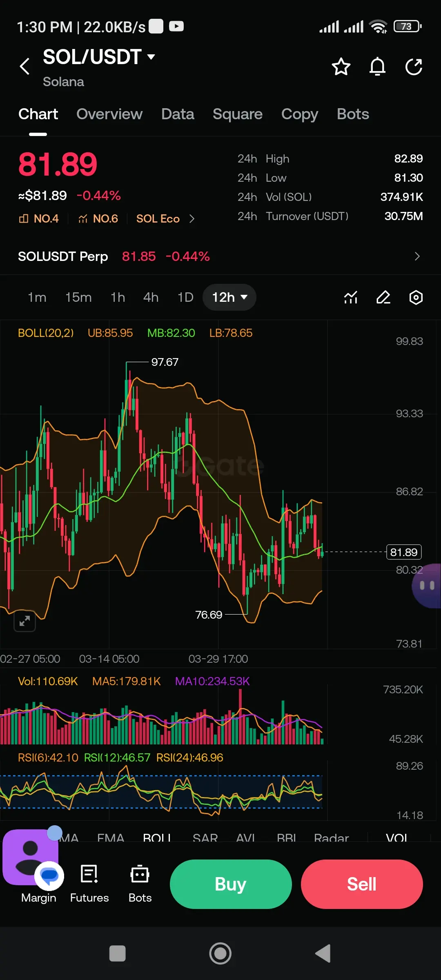Tap the Vol:110.69K volume readout
Image resolution: width=441 pixels, height=980 pixels.
pos(48,681)
